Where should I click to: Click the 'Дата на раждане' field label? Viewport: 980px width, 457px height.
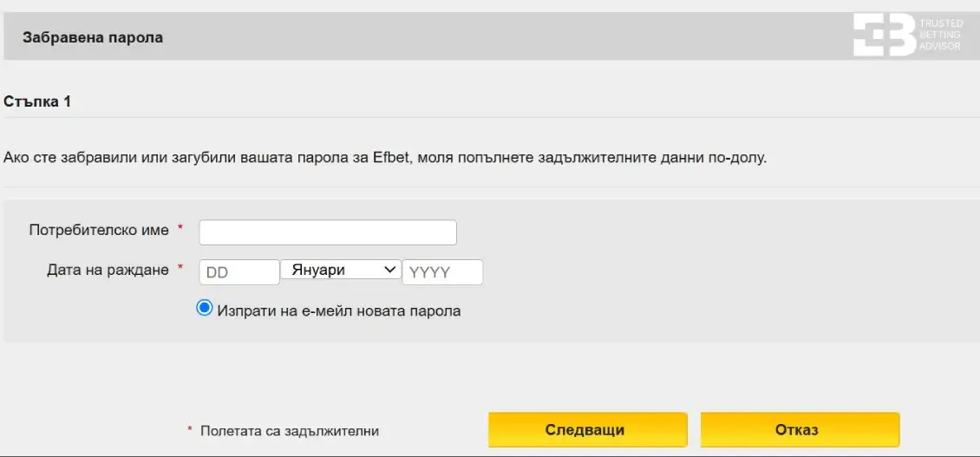(x=108, y=270)
